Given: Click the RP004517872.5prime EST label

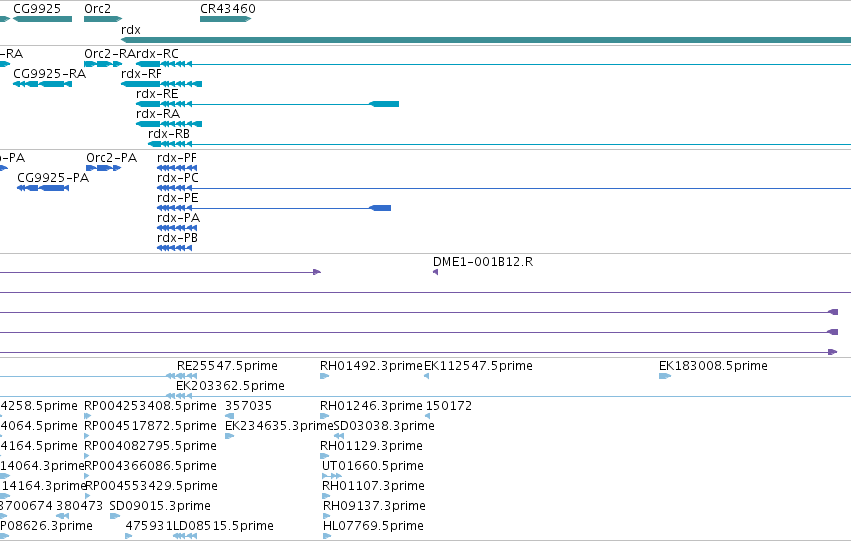Looking at the screenshot, I should [x=150, y=426].
